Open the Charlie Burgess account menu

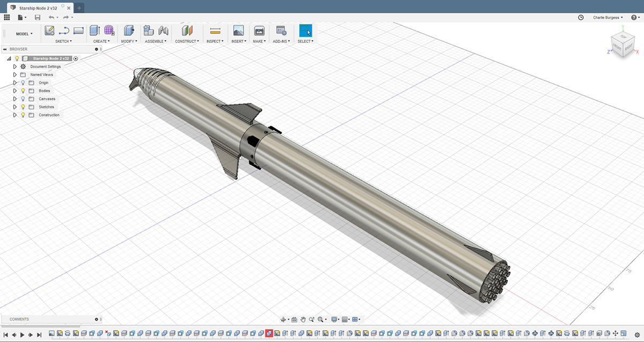pos(608,18)
